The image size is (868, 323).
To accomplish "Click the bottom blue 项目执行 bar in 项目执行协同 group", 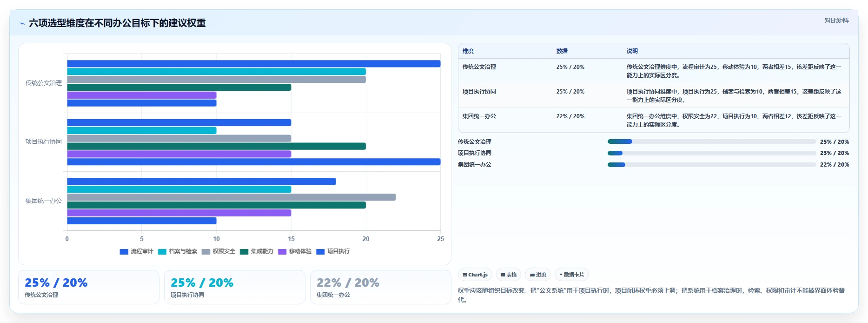I will click(x=254, y=162).
